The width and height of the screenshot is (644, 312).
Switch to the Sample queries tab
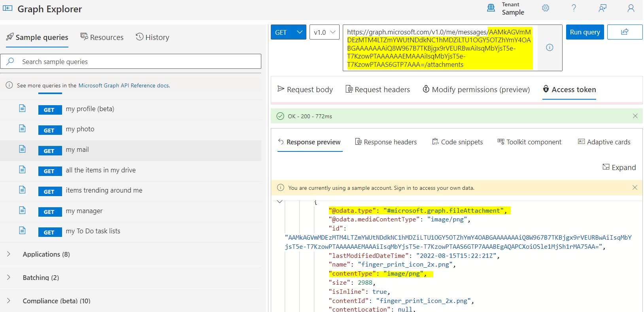click(x=37, y=37)
